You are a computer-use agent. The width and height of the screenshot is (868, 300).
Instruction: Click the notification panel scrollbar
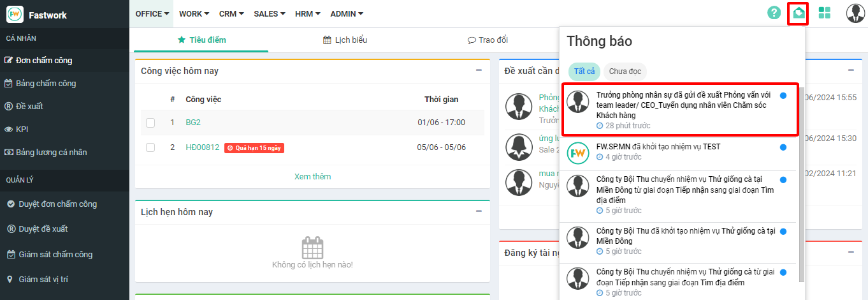802,185
